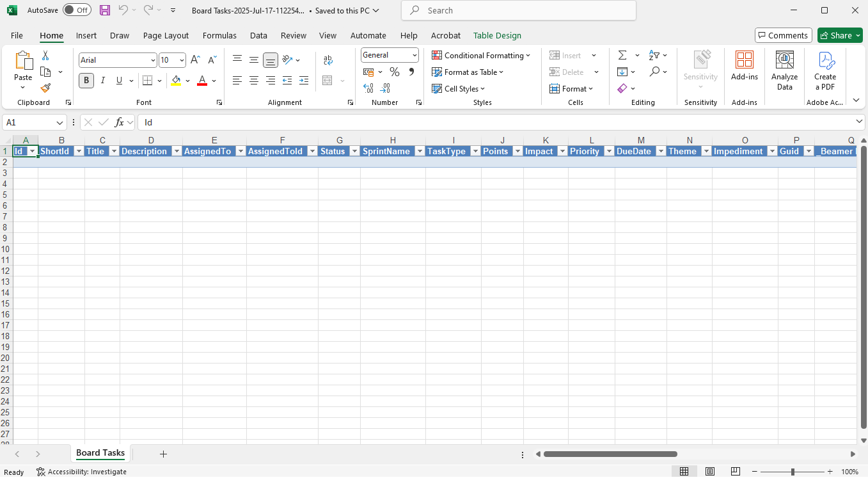Click the AutoSum sigma icon

(622, 56)
